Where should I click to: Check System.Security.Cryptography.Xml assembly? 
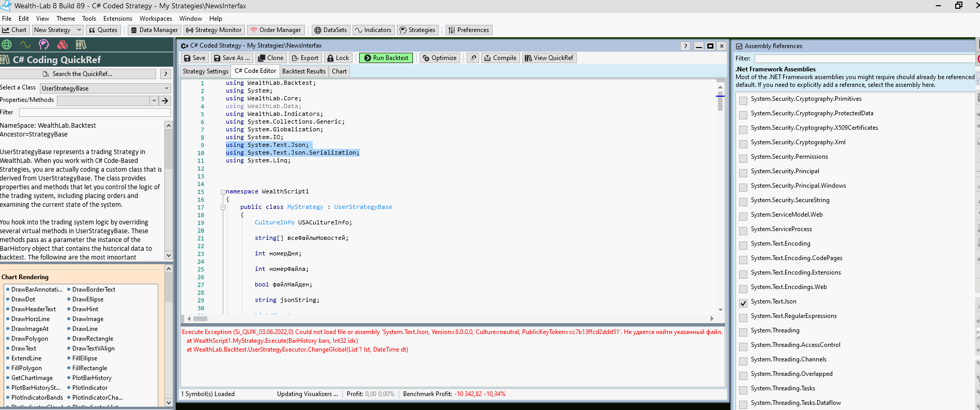click(743, 144)
